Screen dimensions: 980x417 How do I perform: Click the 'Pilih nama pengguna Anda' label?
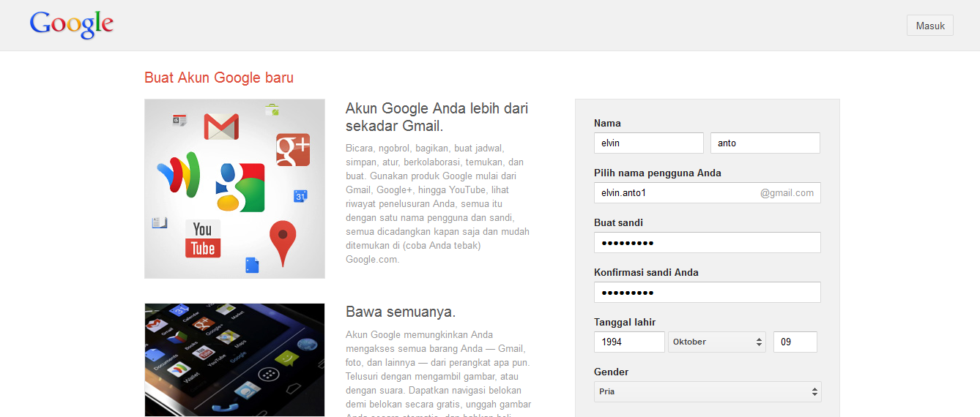tap(658, 173)
